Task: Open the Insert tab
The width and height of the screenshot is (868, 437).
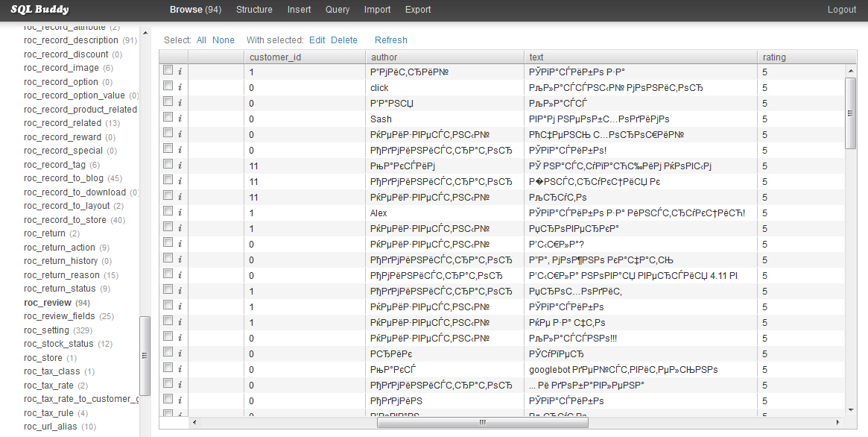Action: click(x=299, y=10)
